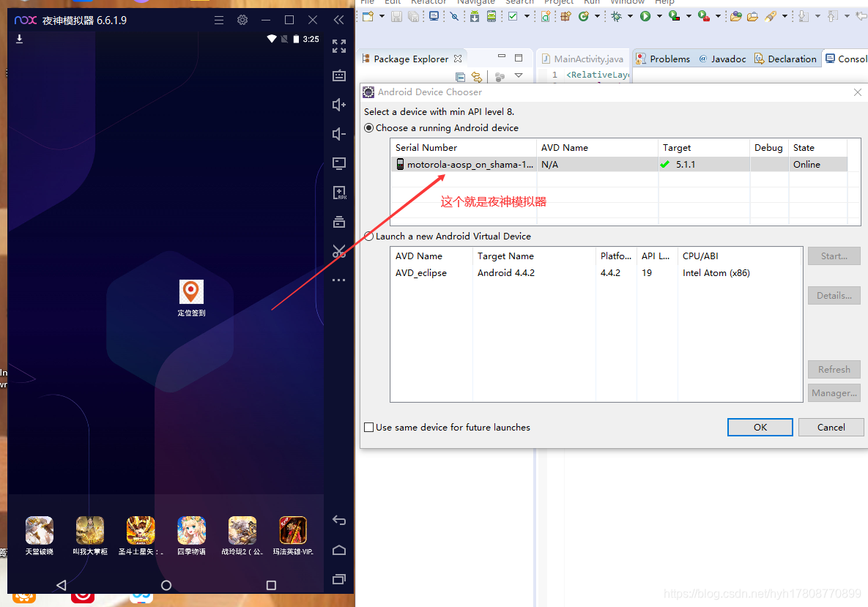Click Eclipse Search flashlight toolbar icon
The image size is (868, 607).
click(x=771, y=16)
